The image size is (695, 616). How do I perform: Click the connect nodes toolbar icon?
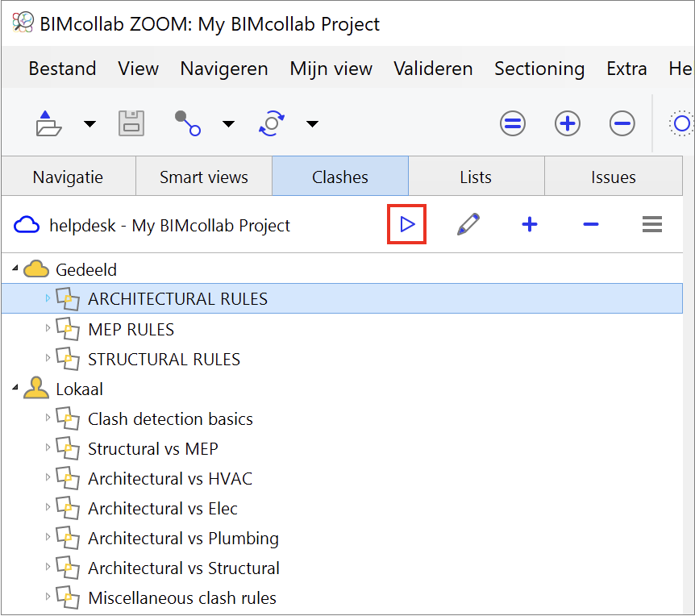(188, 123)
